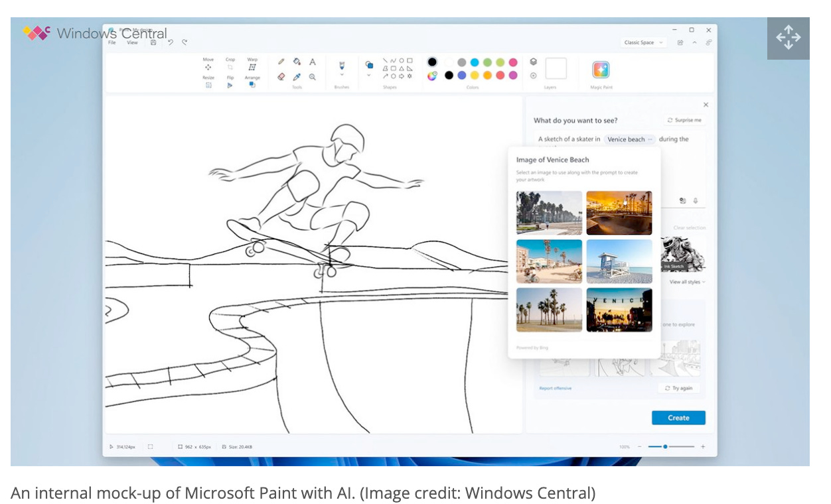
Task: Open the Classic Space dropdown
Action: point(644,42)
